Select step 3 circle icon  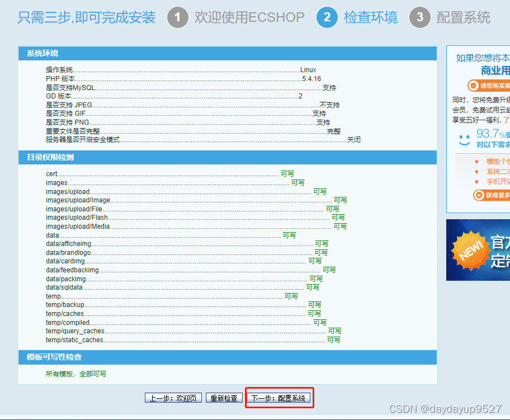420,17
